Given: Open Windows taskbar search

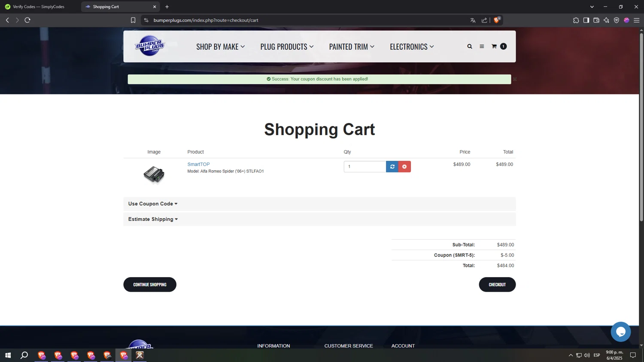Looking at the screenshot, I should click(x=24, y=355).
